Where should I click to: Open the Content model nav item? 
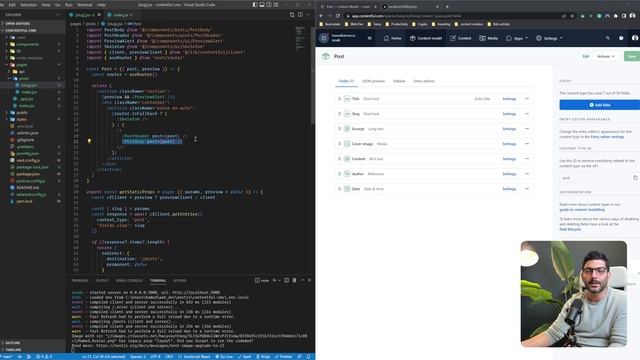pyautogui.click(x=426, y=38)
